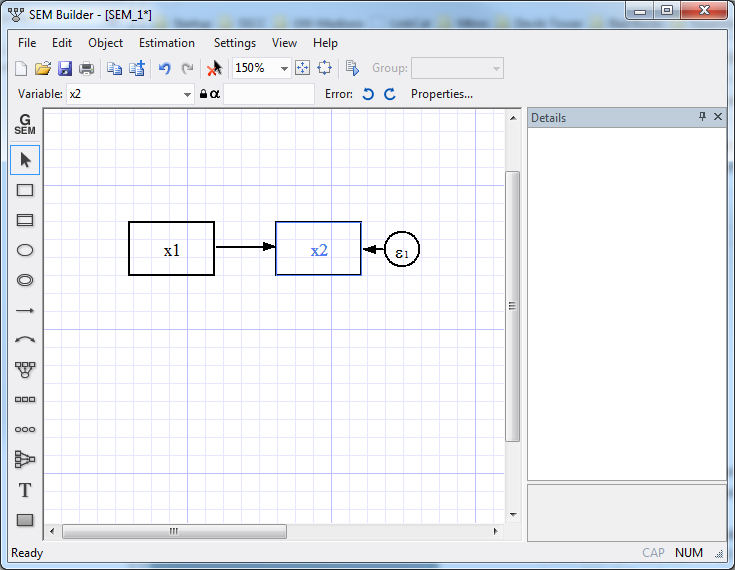Choose the Add Observed Variable rectangle tool
The image size is (735, 570).
tap(25, 190)
